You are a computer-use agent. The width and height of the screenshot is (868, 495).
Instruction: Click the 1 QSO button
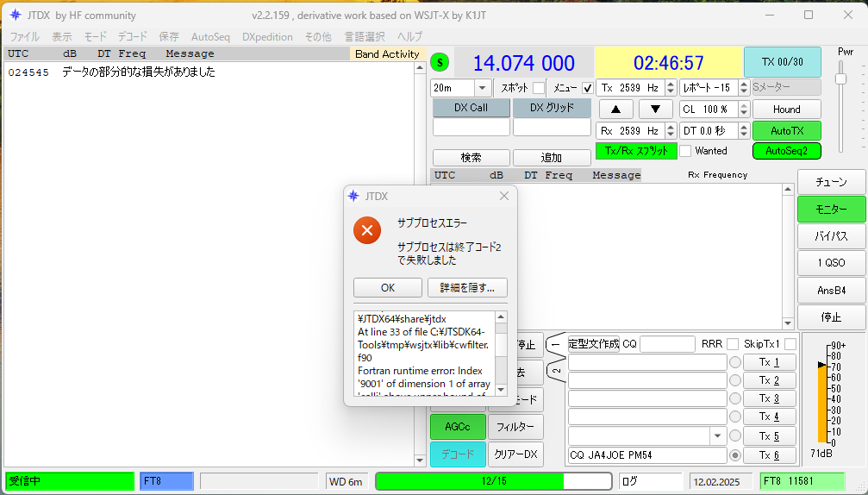coord(831,263)
